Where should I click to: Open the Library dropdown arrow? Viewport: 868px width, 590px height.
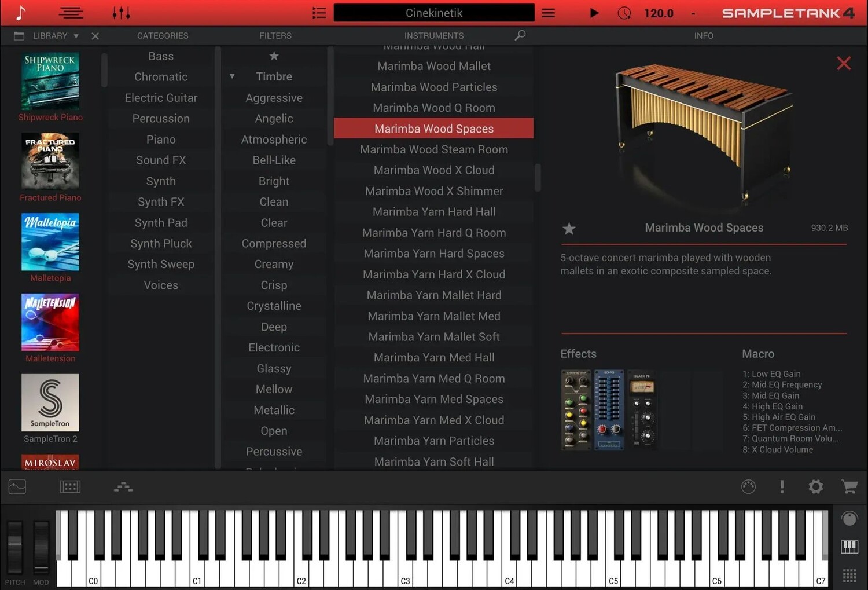click(x=76, y=36)
